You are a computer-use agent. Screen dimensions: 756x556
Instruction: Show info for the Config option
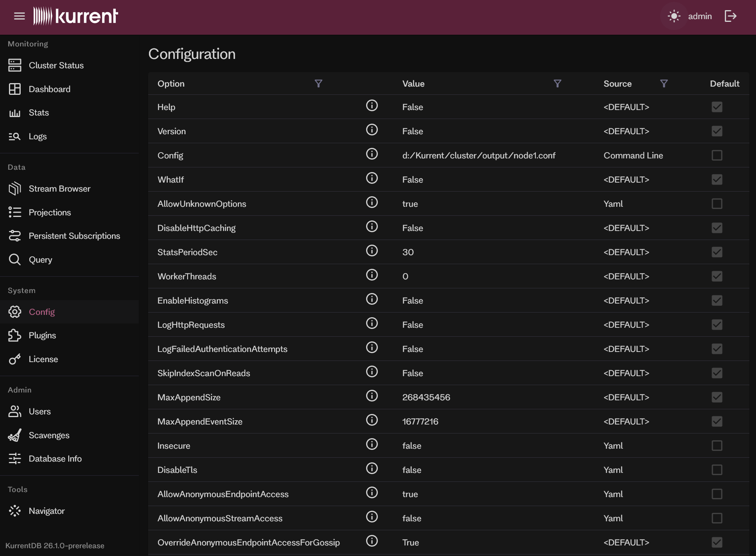pyautogui.click(x=372, y=154)
